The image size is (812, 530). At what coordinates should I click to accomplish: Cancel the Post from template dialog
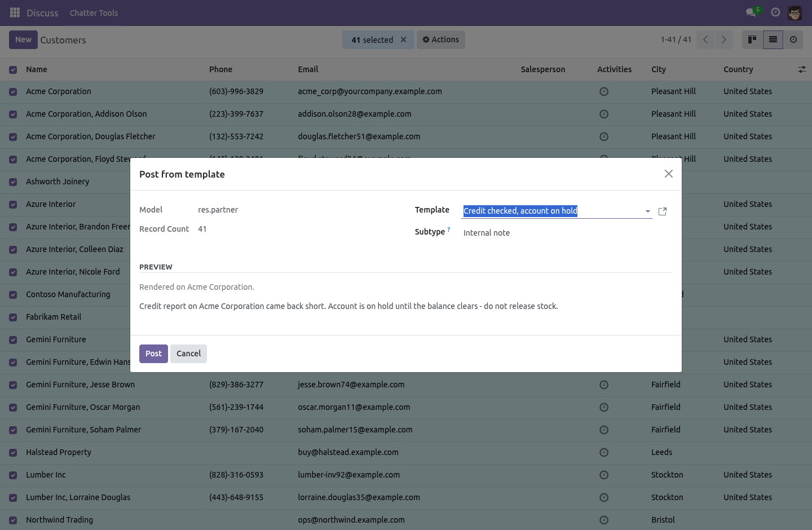(x=188, y=354)
